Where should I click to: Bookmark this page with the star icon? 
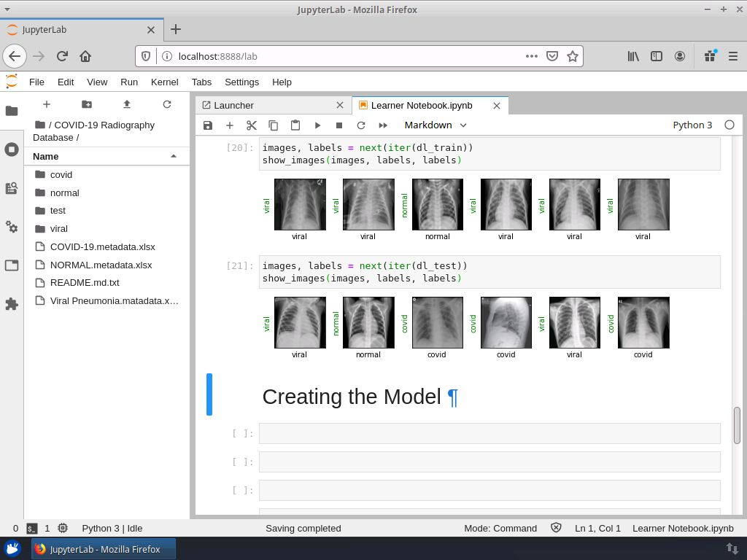point(573,56)
